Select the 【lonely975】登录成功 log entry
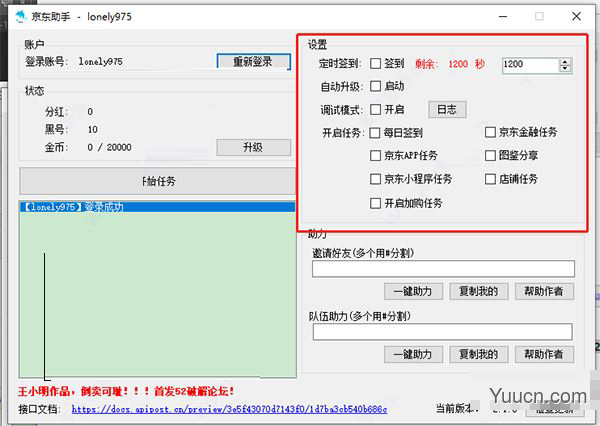This screenshot has height=426, width=600. (x=157, y=207)
